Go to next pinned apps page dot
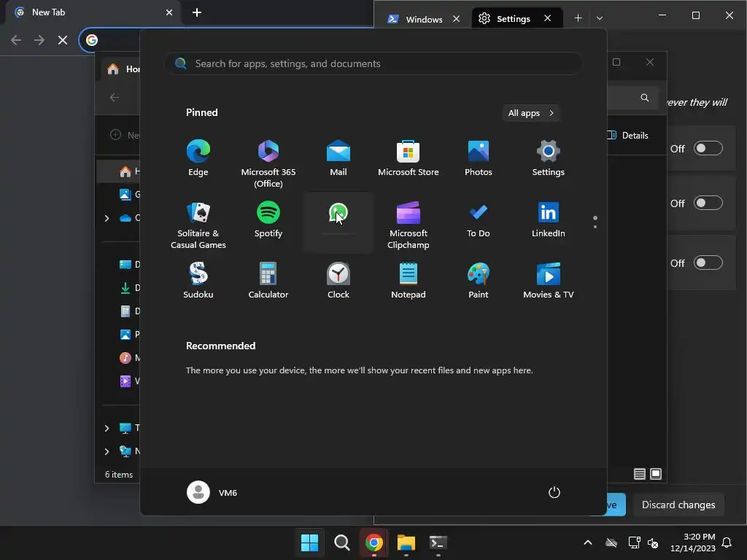 coord(595,227)
